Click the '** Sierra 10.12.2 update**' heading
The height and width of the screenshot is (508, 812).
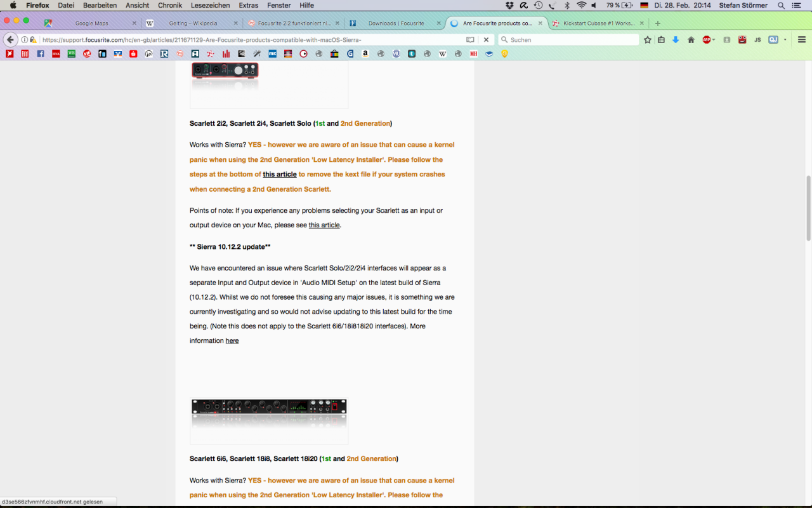(x=230, y=246)
